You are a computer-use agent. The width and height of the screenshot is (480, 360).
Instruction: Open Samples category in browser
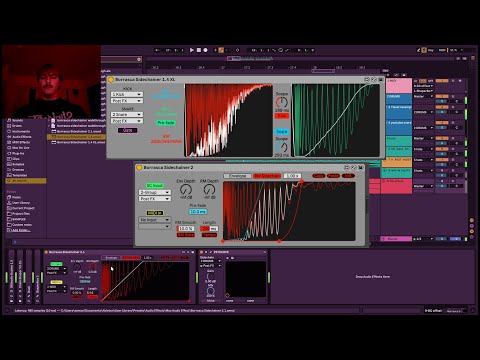pos(16,164)
